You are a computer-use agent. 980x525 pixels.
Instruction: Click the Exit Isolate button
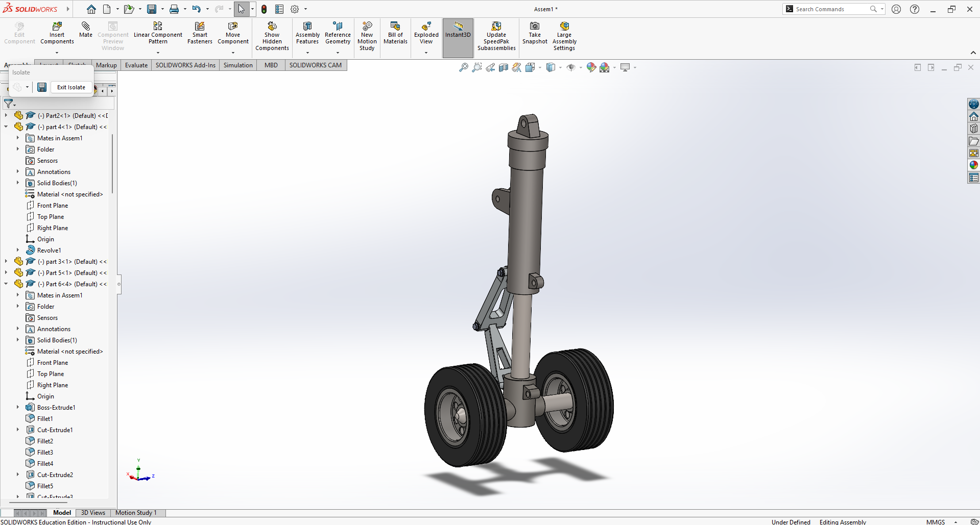(71, 87)
